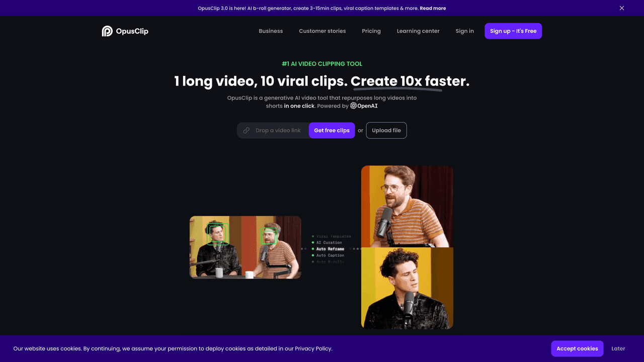
Task: Click Sign in link
Action: click(465, 31)
